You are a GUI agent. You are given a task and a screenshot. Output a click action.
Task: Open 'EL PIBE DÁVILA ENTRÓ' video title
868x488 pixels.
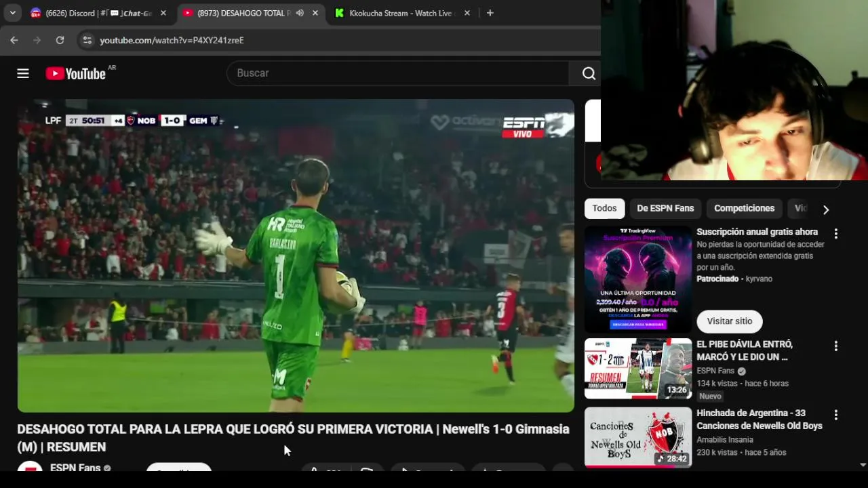click(745, 350)
